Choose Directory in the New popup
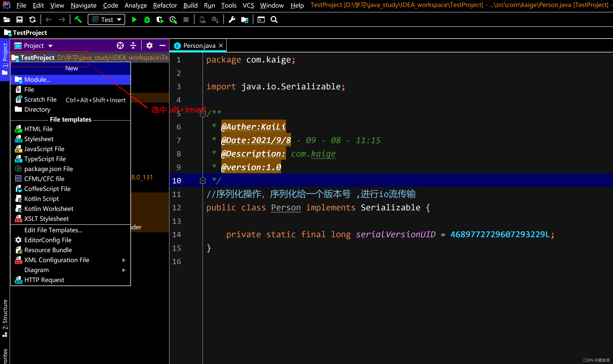This screenshot has width=613, height=364. [x=71, y=109]
